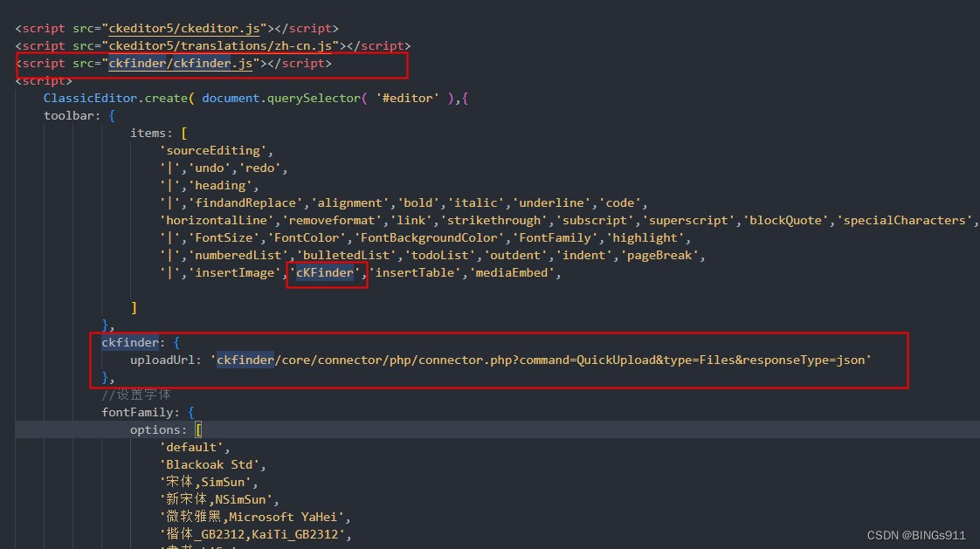Click the 'heading' string
This screenshot has width=980, height=549.
click(220, 186)
